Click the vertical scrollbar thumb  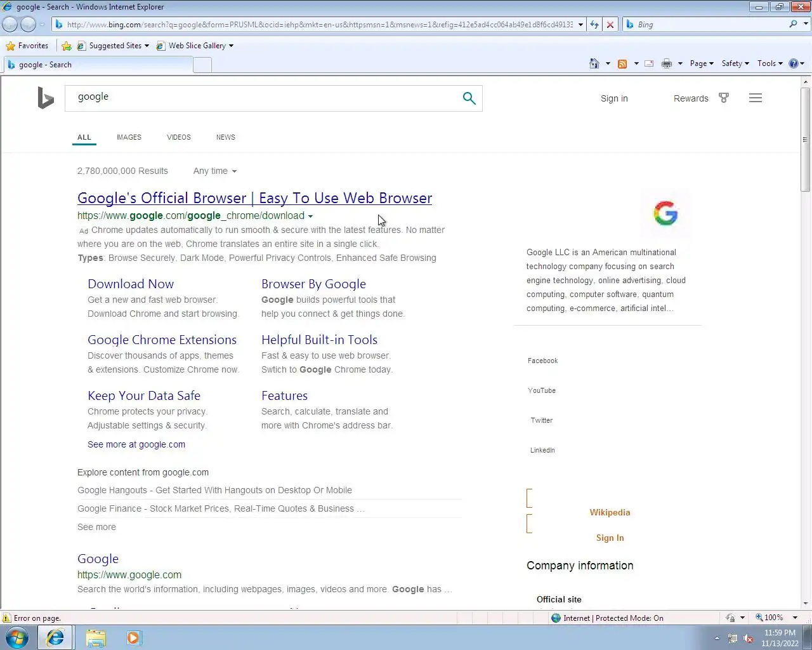pos(806,140)
